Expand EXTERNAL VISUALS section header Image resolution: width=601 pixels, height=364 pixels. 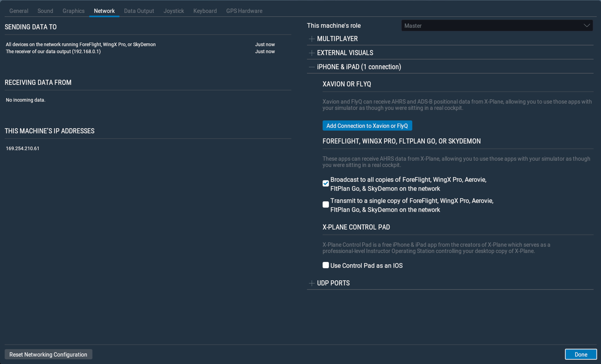pos(345,53)
